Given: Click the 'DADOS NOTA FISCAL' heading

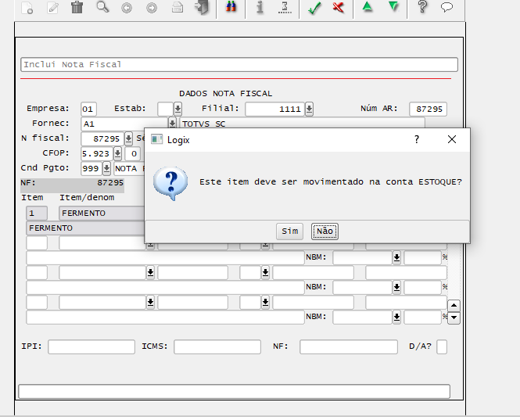Looking at the screenshot, I should [225, 94].
